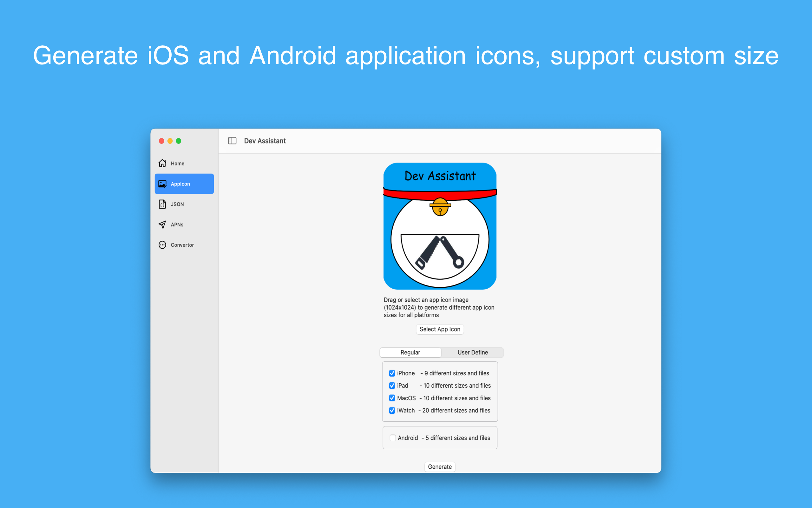Click the AppIcon label in sidebar
This screenshot has width=812, height=508.
[x=180, y=184]
